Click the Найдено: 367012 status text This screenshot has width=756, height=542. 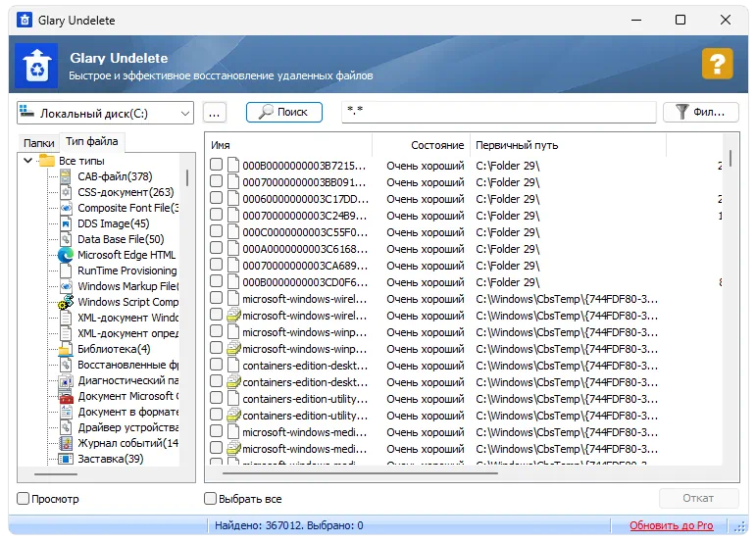coord(260,525)
